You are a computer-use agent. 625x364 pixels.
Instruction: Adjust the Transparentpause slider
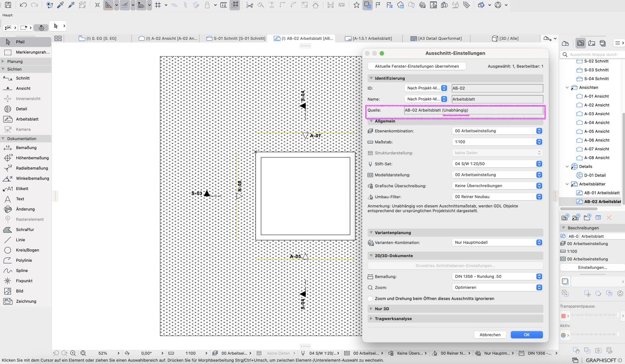coord(595,315)
